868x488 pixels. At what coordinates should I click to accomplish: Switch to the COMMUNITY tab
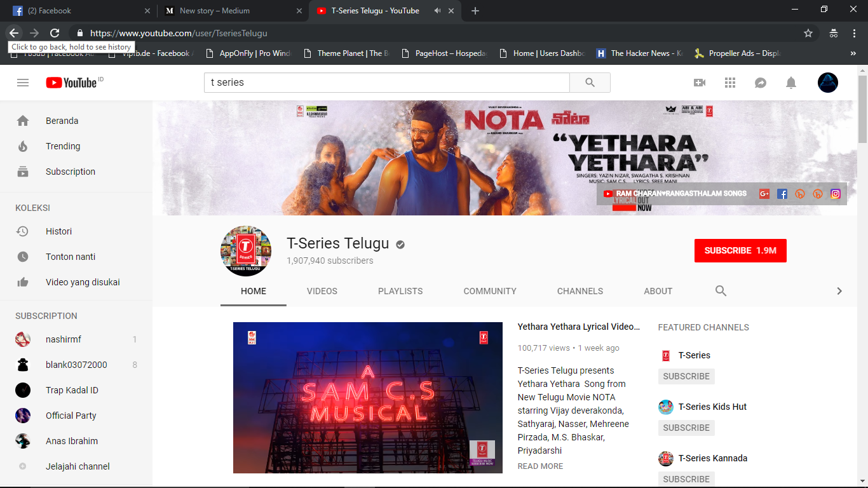coord(490,291)
